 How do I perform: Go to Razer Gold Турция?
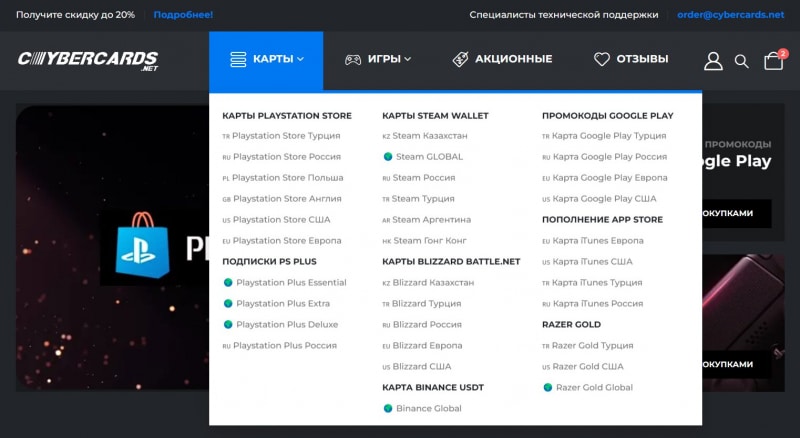point(588,346)
